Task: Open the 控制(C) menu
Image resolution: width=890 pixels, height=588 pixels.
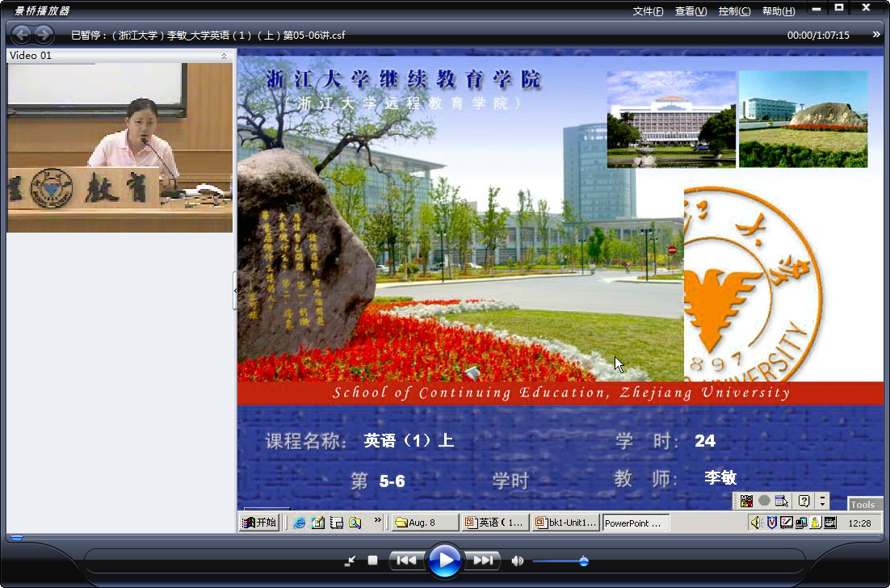Action: point(734,11)
